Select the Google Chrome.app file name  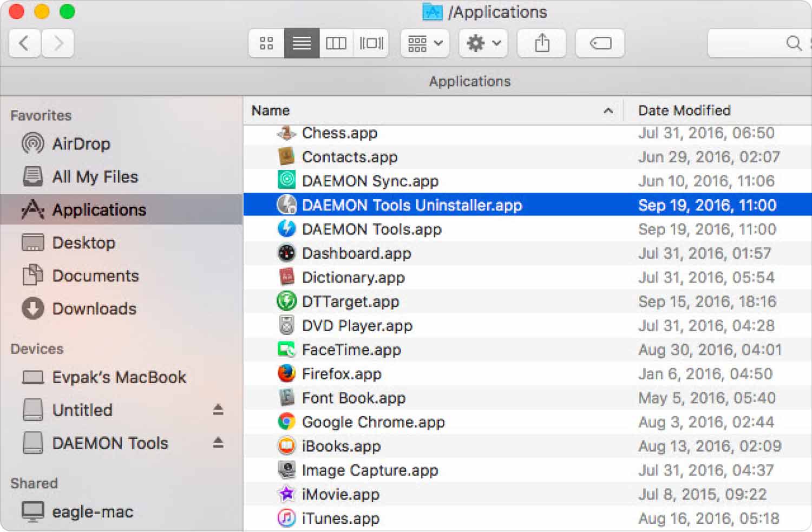pos(374,422)
